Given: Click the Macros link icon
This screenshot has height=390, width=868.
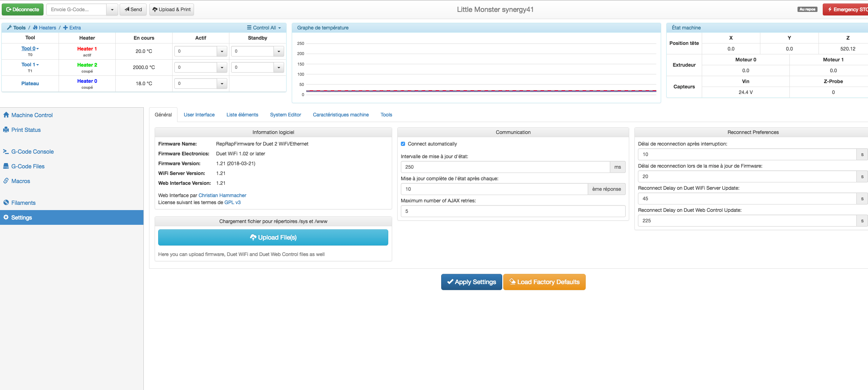Looking at the screenshot, I should (x=6, y=181).
